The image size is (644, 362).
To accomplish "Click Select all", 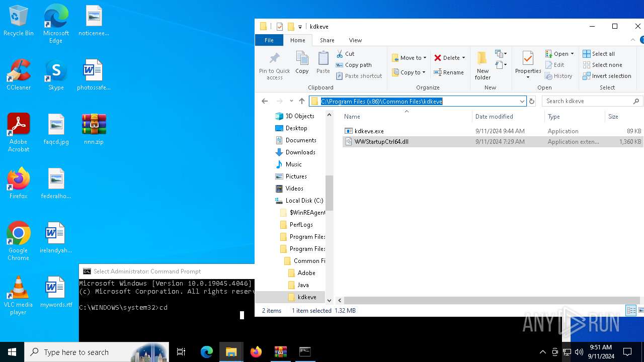I will point(599,54).
